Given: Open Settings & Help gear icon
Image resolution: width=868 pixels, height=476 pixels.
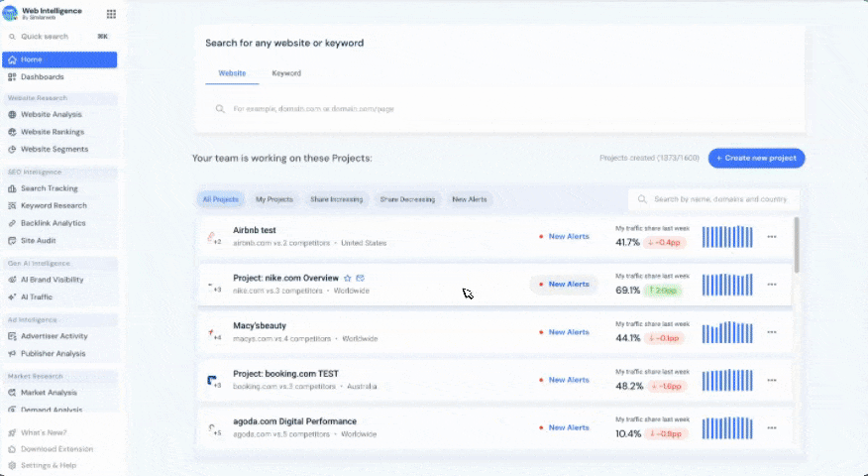Looking at the screenshot, I should (x=12, y=465).
